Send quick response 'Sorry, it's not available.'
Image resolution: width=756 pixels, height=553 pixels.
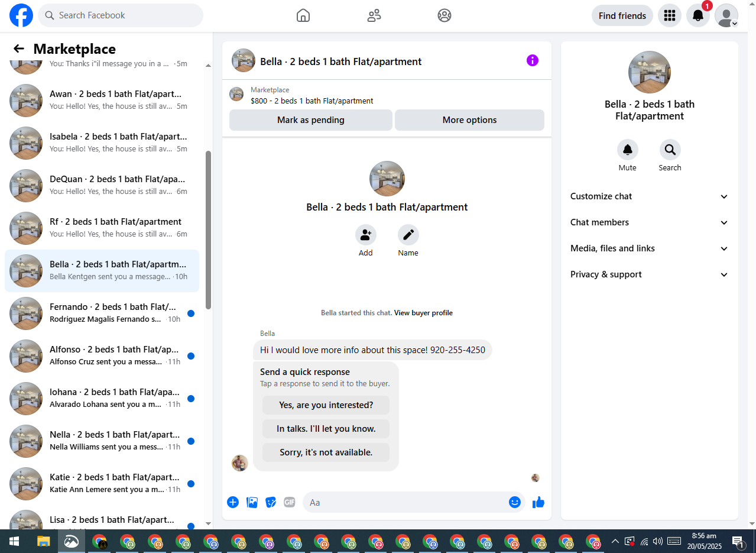(x=326, y=452)
